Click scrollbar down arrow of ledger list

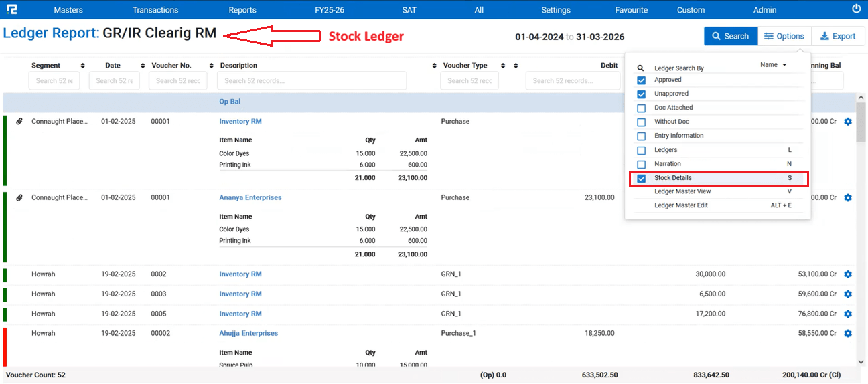(x=861, y=362)
